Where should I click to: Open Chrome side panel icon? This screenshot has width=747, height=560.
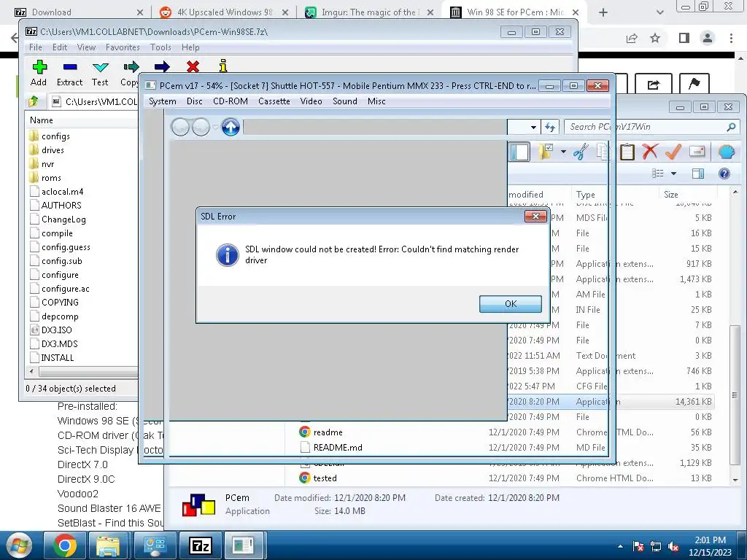tap(684, 38)
